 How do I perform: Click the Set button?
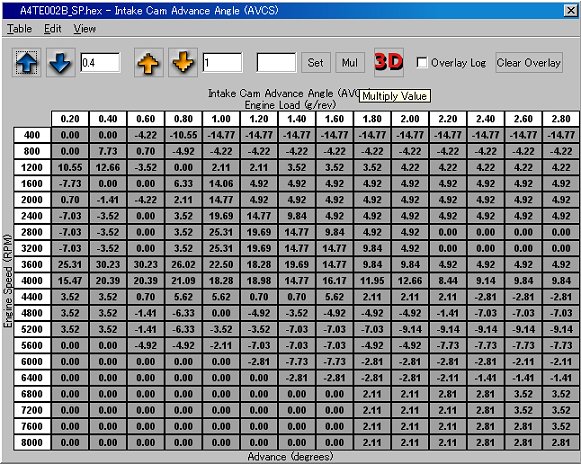click(315, 63)
